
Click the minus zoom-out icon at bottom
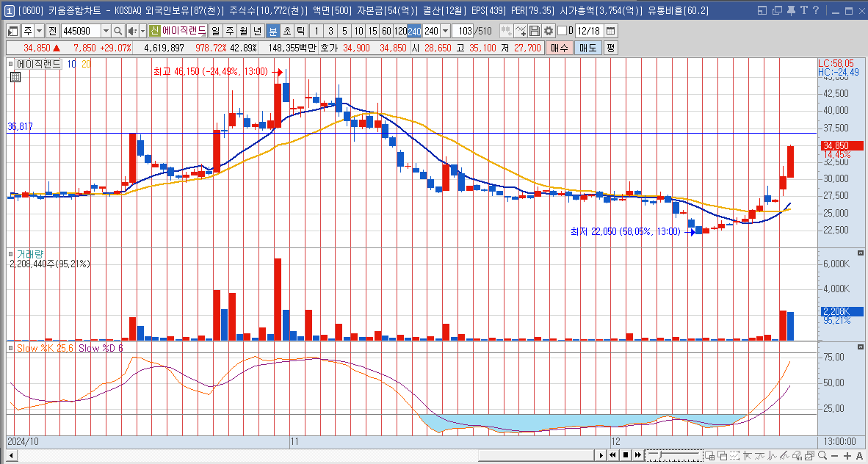[x=836, y=455]
